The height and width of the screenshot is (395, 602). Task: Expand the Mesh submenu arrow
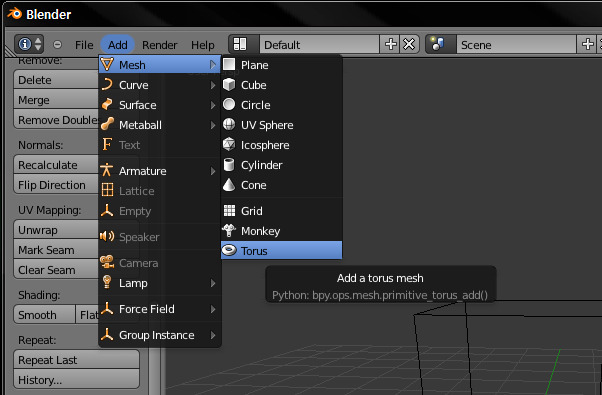[x=213, y=65]
